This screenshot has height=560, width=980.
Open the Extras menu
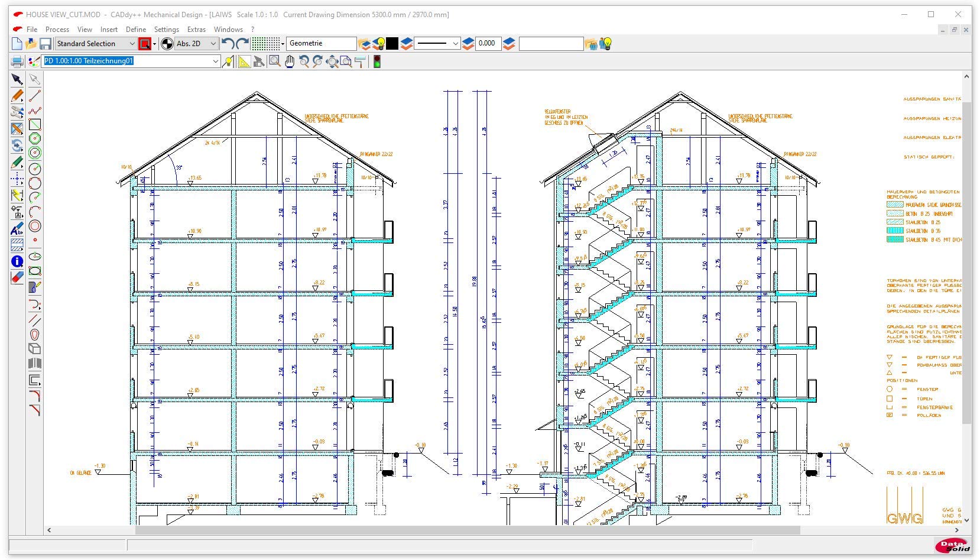pos(196,30)
